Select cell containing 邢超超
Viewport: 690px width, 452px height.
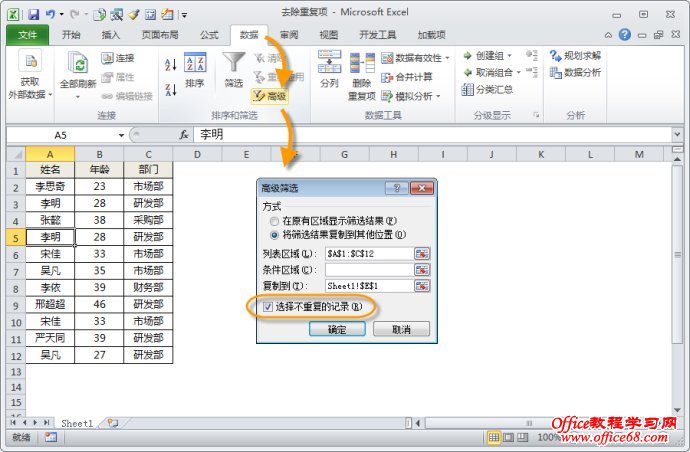coord(50,305)
